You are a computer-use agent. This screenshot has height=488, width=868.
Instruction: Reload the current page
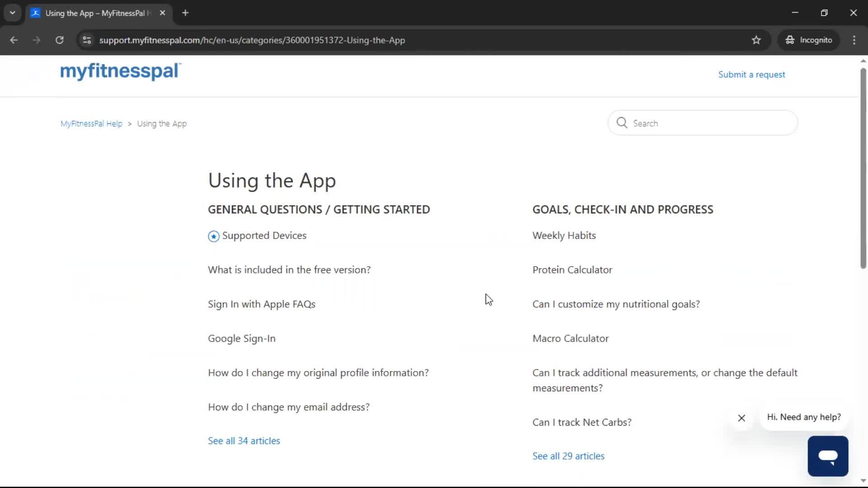[59, 40]
